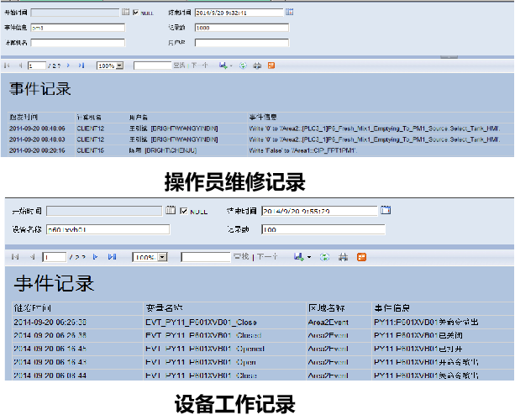
Task: Toggle NULL checkbox in upper filter panel
Action: click(x=135, y=13)
